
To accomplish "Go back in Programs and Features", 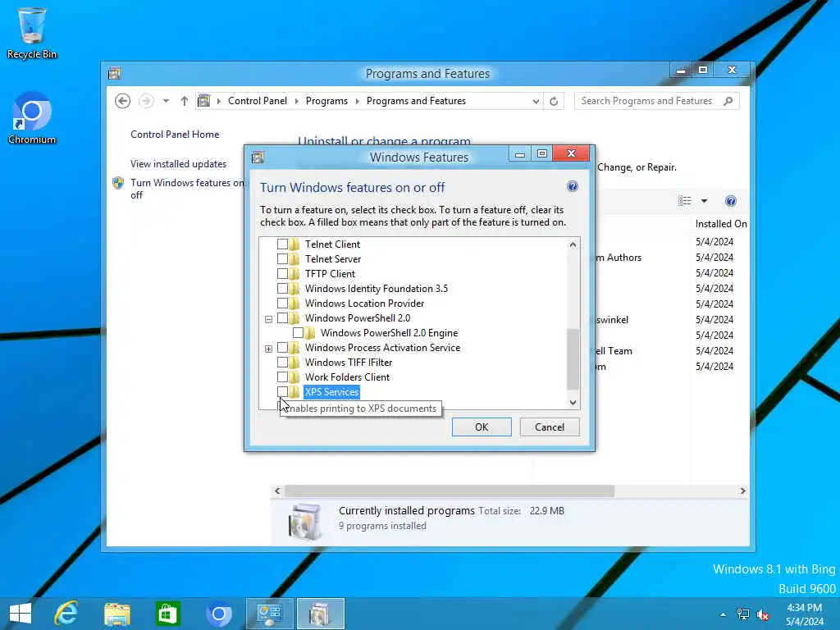I will pos(123,101).
